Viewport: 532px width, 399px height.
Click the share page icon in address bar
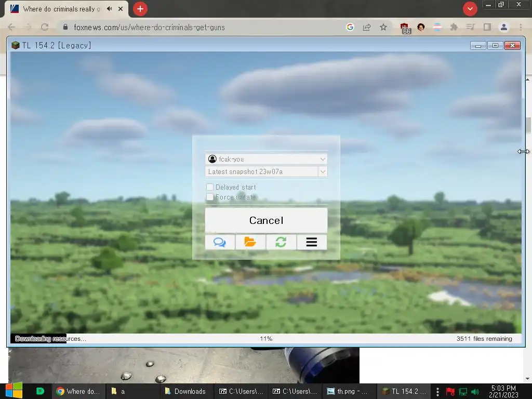[367, 27]
